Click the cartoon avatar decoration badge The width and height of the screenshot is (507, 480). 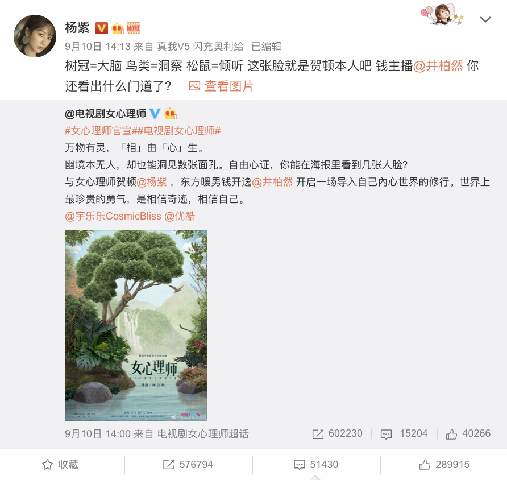click(442, 14)
